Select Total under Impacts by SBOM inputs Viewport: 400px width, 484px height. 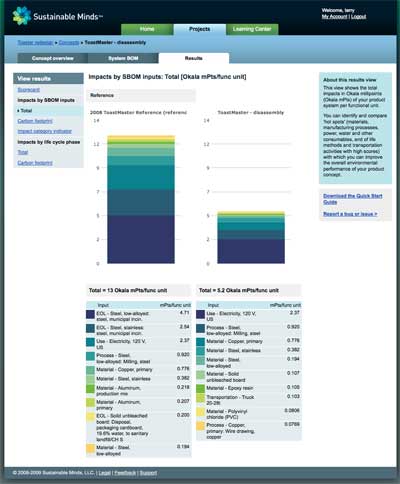click(x=26, y=111)
